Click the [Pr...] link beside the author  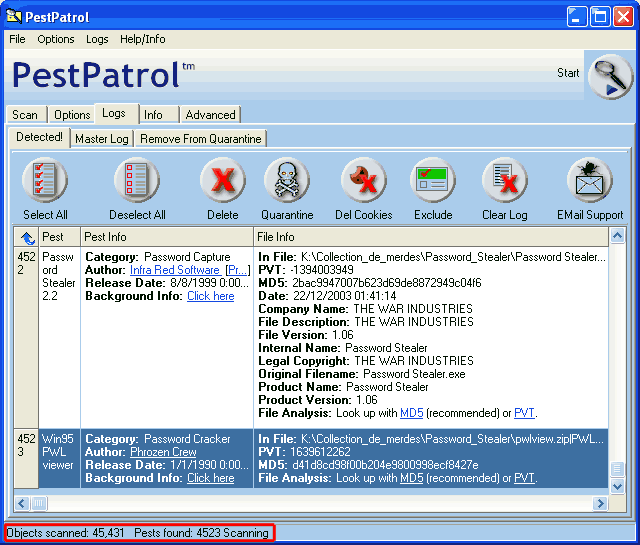(x=238, y=270)
